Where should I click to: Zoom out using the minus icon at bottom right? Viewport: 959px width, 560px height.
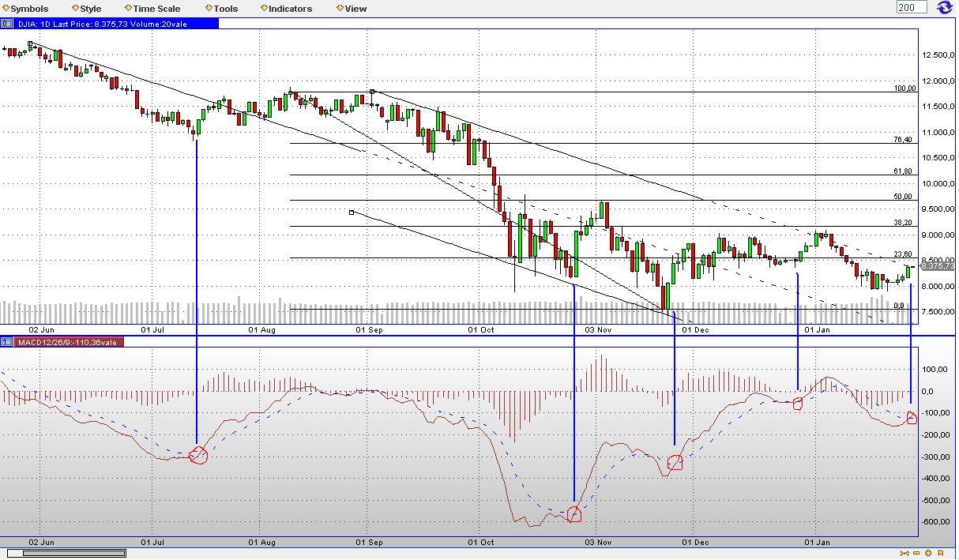tap(916, 553)
